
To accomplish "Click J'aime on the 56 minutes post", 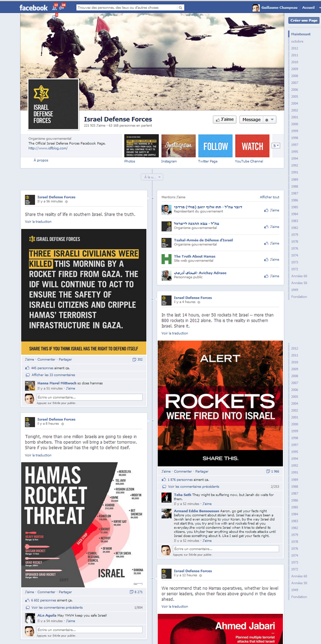I will point(30,359).
